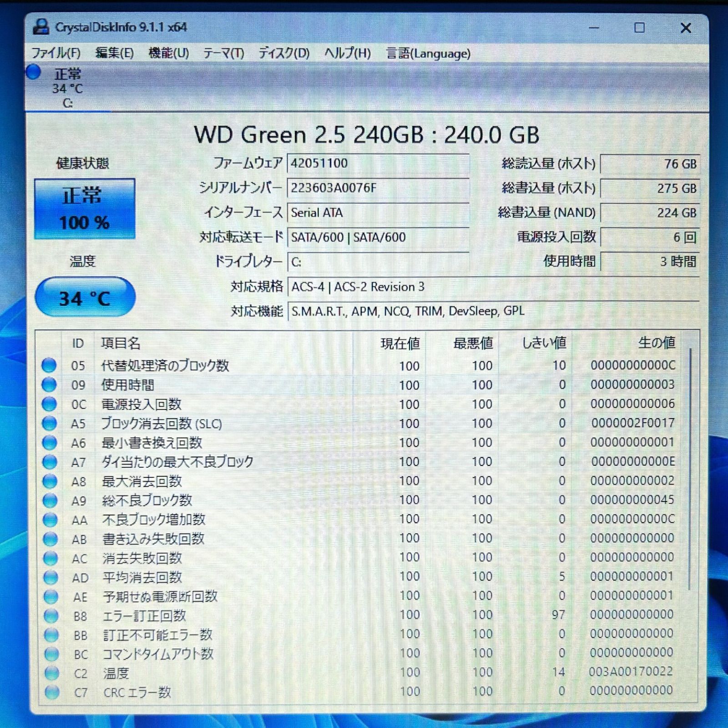Click the power on hours value 3 時間
The image size is (728, 728).
point(650,262)
